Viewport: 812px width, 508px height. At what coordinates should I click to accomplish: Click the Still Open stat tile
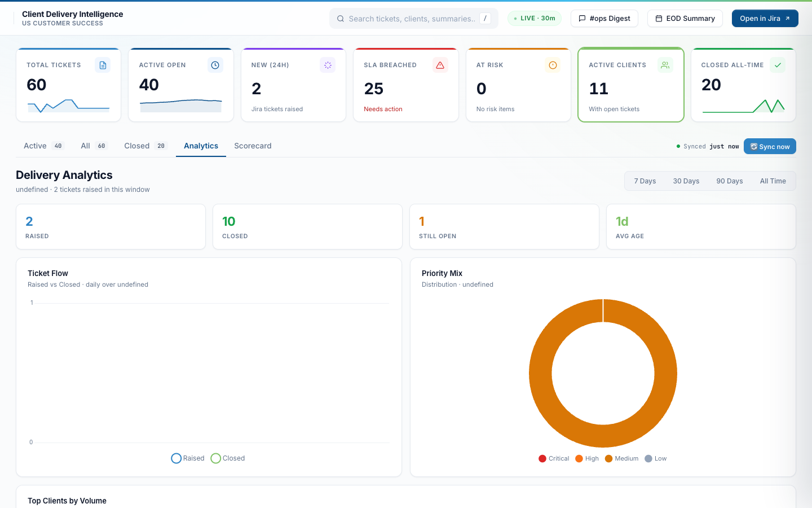tap(504, 226)
